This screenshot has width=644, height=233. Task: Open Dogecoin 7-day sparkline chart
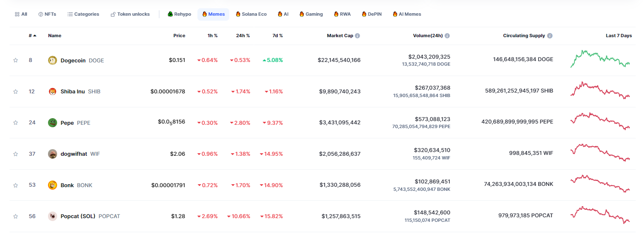[600, 59]
